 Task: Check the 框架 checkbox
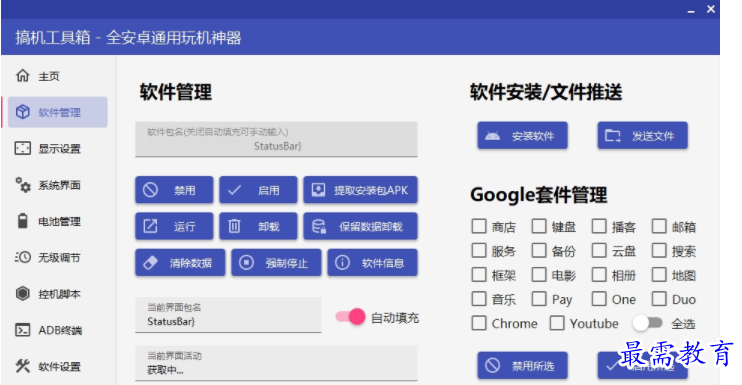pyautogui.click(x=479, y=275)
